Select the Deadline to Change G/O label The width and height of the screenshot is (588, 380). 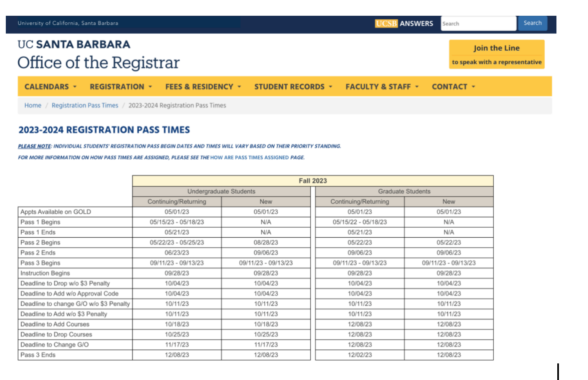(54, 345)
